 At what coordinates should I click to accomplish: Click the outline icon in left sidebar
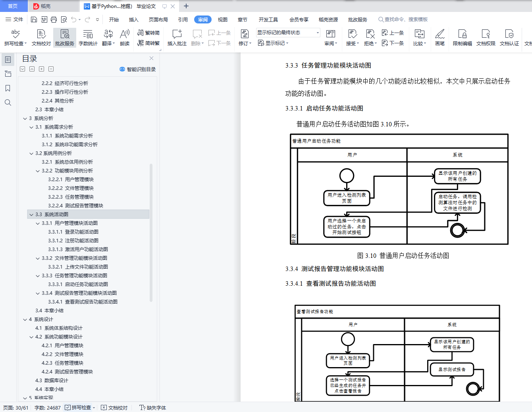(x=8, y=60)
